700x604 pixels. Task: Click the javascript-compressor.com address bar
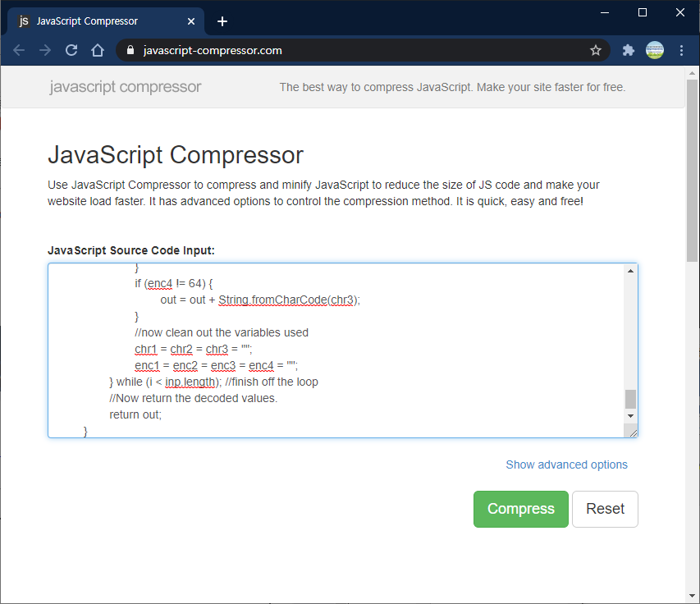pyautogui.click(x=363, y=50)
